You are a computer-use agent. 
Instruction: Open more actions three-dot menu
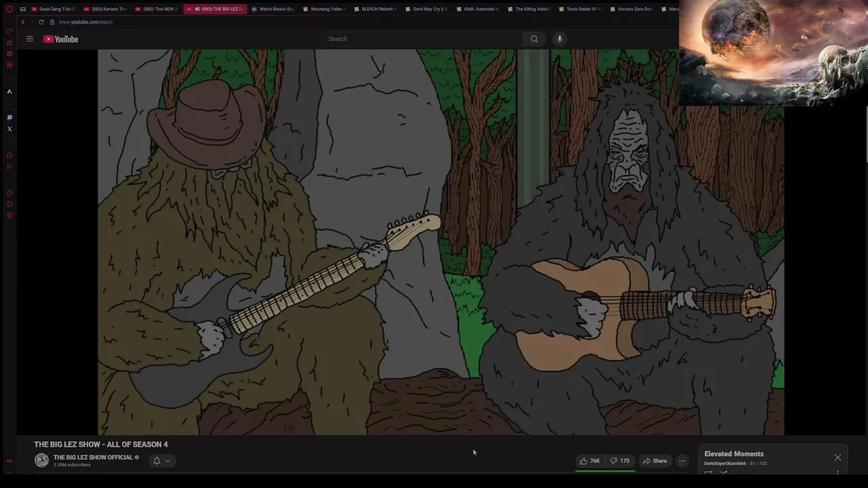pos(682,461)
